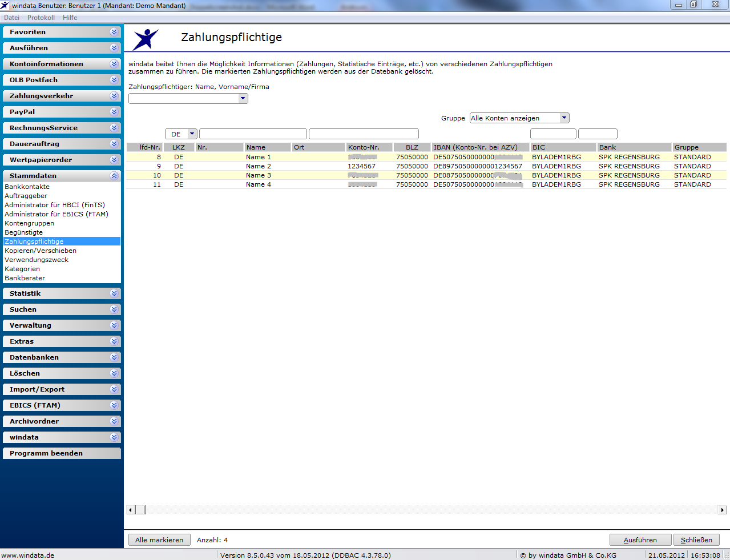Open the Zahlungspflichtiger name dropdown
The height and width of the screenshot is (560, 730).
(243, 98)
